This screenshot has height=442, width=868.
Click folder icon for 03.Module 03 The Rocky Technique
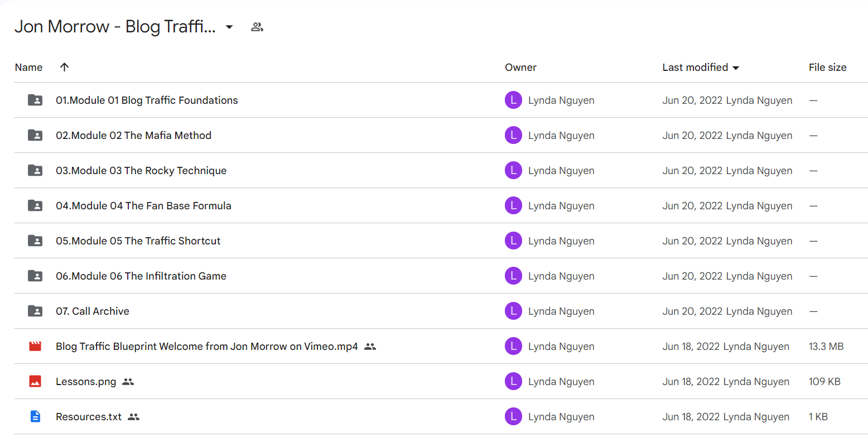click(35, 170)
